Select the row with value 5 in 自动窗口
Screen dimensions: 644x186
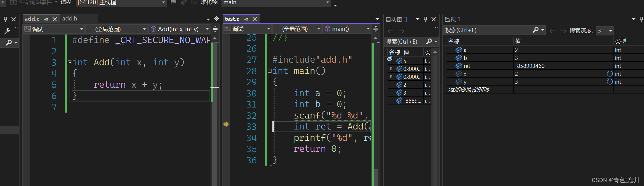pyautogui.click(x=409, y=61)
